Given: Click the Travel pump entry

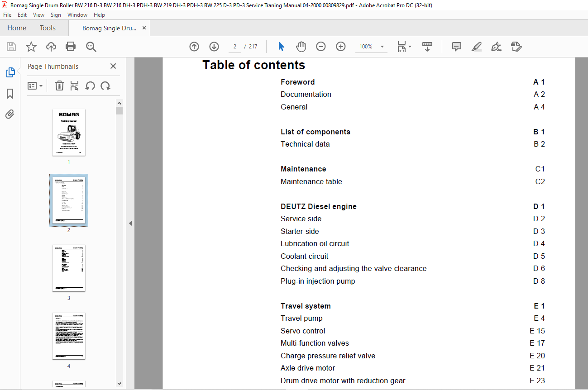Looking at the screenshot, I should click(301, 318).
